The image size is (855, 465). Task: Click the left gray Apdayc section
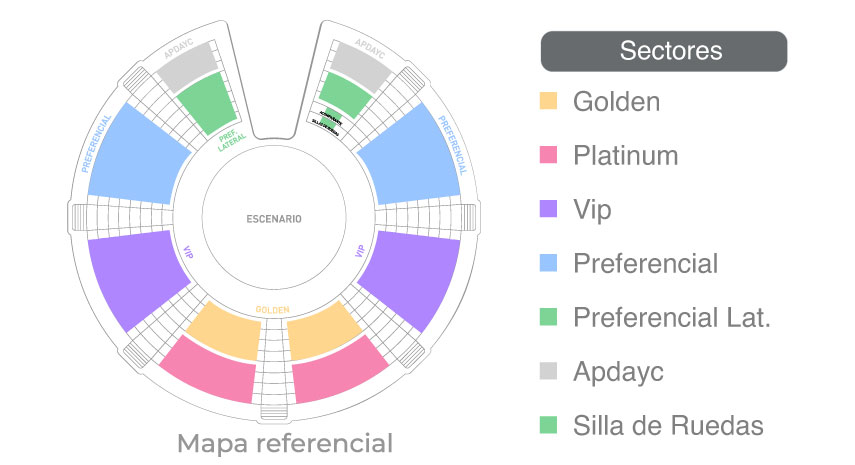(188, 68)
